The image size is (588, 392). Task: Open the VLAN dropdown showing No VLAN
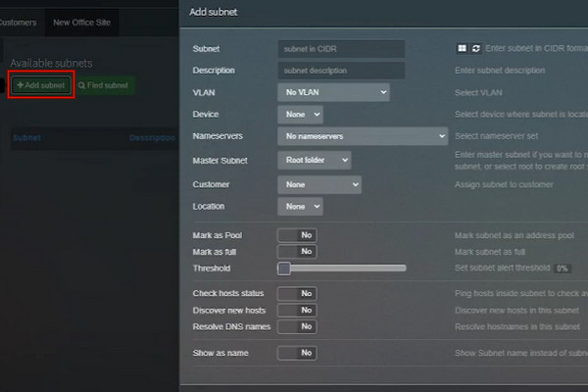coord(334,92)
